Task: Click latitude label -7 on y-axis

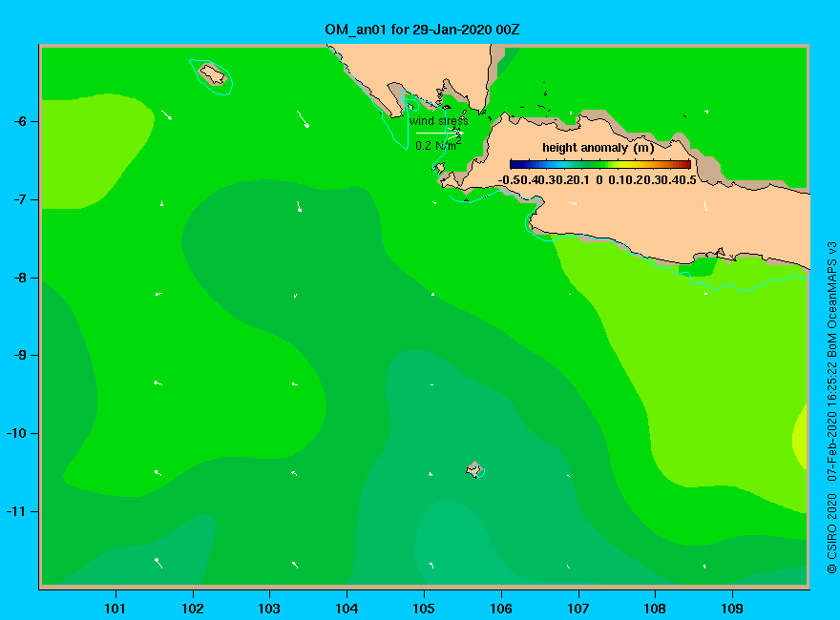Action: [x=20, y=199]
